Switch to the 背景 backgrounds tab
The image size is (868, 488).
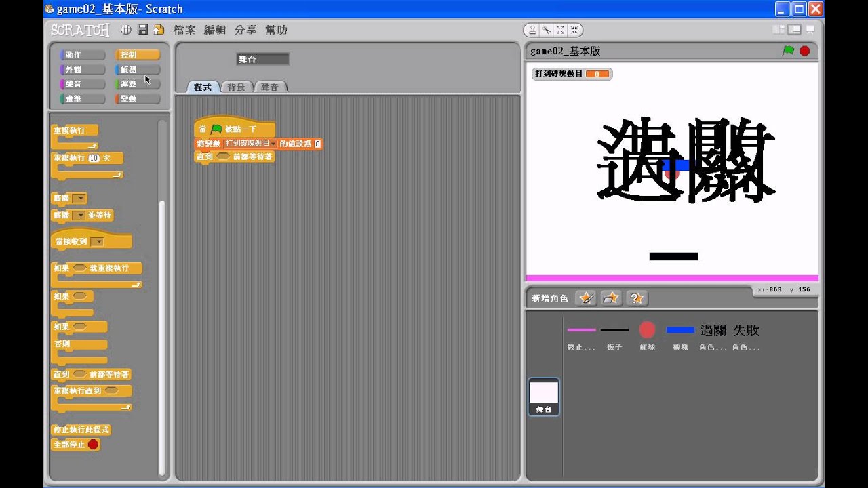[237, 87]
